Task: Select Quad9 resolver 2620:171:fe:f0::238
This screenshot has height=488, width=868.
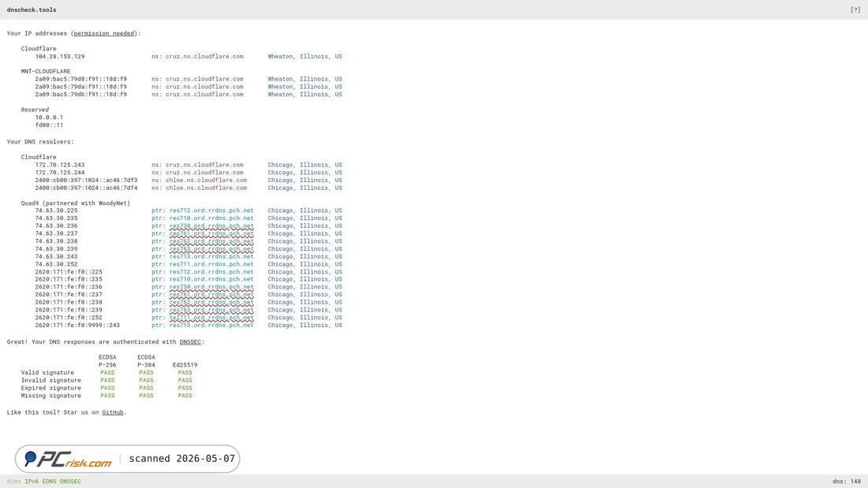Action: click(69, 303)
